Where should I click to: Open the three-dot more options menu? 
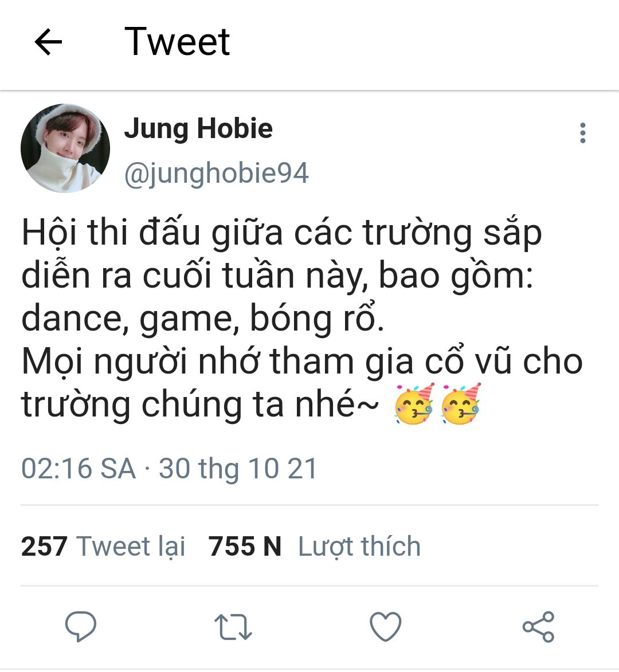[x=582, y=133]
